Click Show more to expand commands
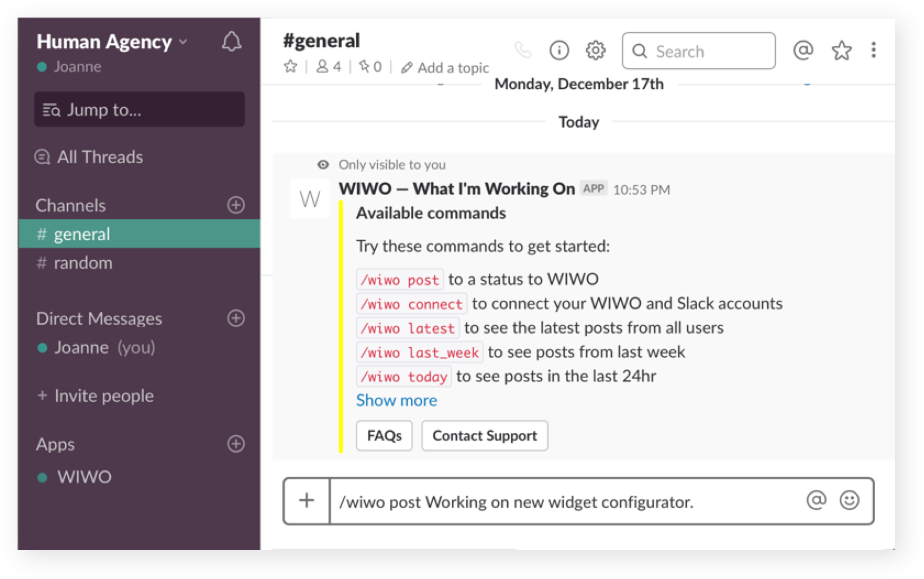The height and width of the screenshot is (579, 924). [396, 400]
